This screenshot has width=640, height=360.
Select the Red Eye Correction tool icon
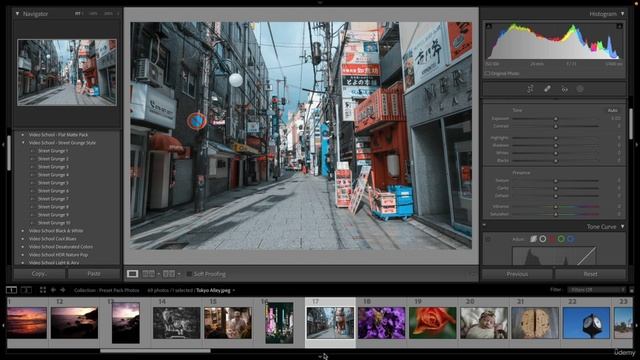[x=564, y=89]
